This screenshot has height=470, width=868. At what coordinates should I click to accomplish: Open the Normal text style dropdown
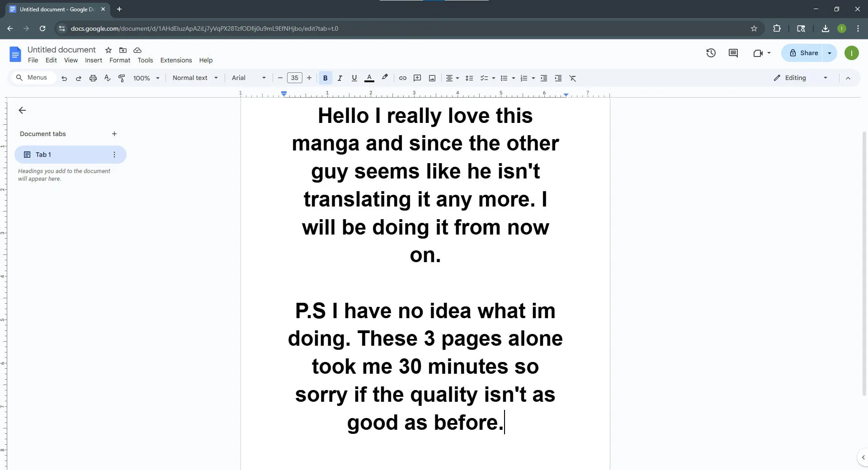pos(195,78)
